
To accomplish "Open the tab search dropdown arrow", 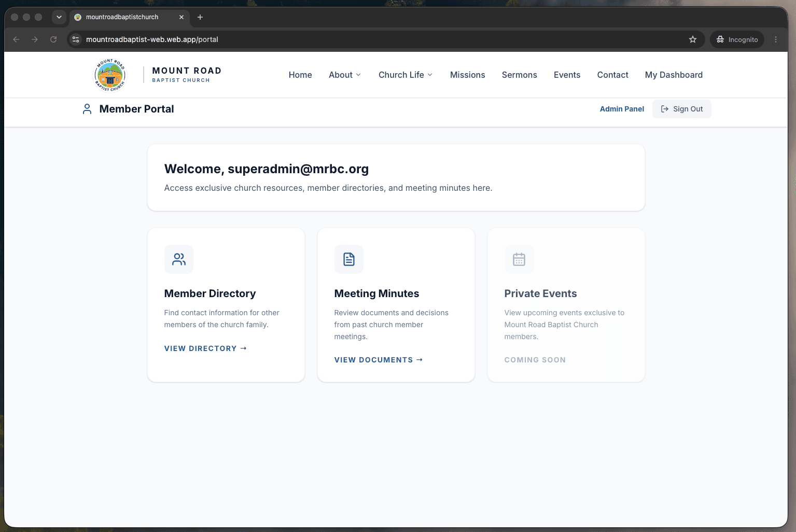I will click(59, 17).
